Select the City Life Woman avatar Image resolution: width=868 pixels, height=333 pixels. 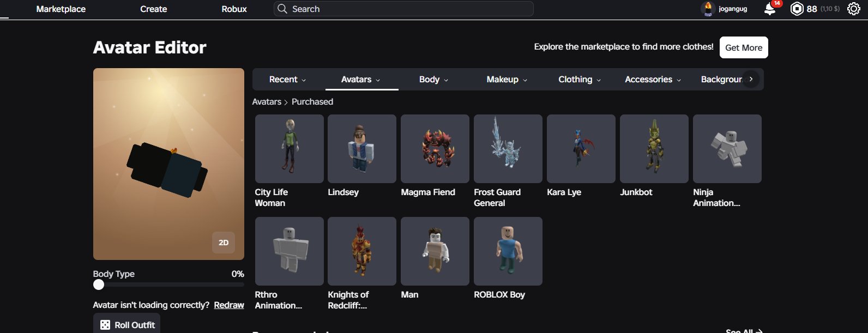[x=290, y=149]
